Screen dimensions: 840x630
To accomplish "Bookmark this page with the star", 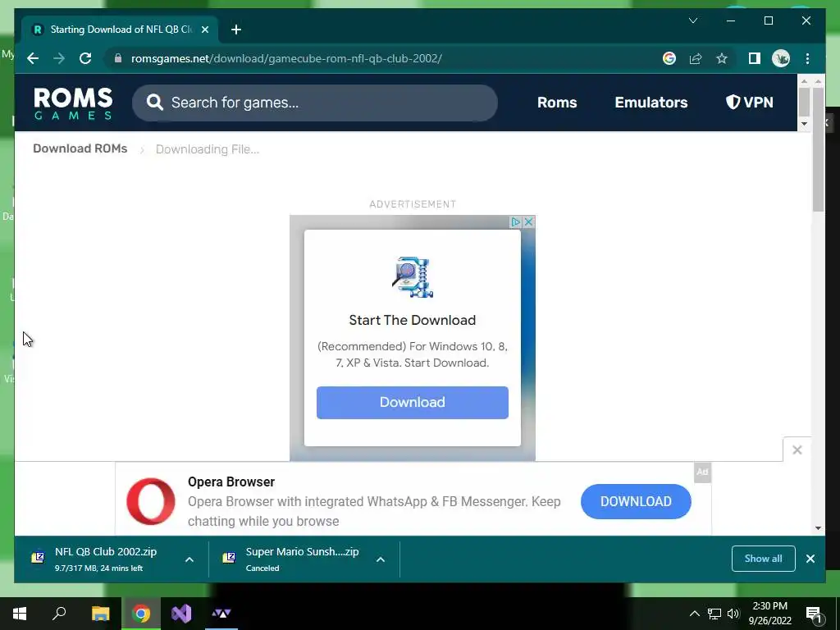I will (x=722, y=58).
